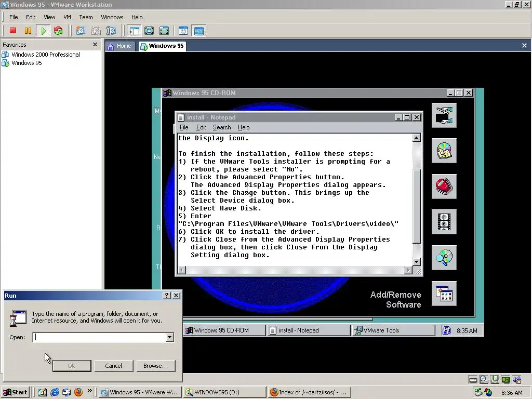Select Windows 95 in the Favorites list
The height and width of the screenshot is (399, 532).
tap(22, 63)
